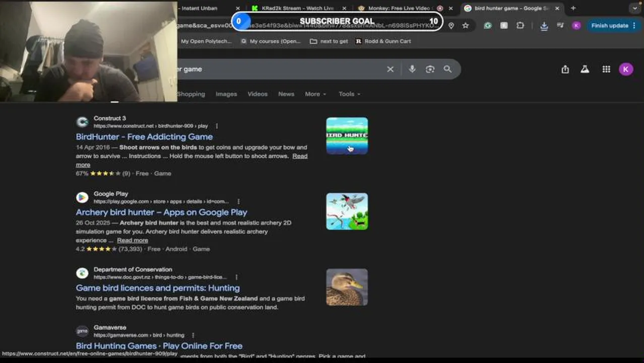The width and height of the screenshot is (644, 363).
Task: Bookmark this page with the star icon
Action: point(466,26)
